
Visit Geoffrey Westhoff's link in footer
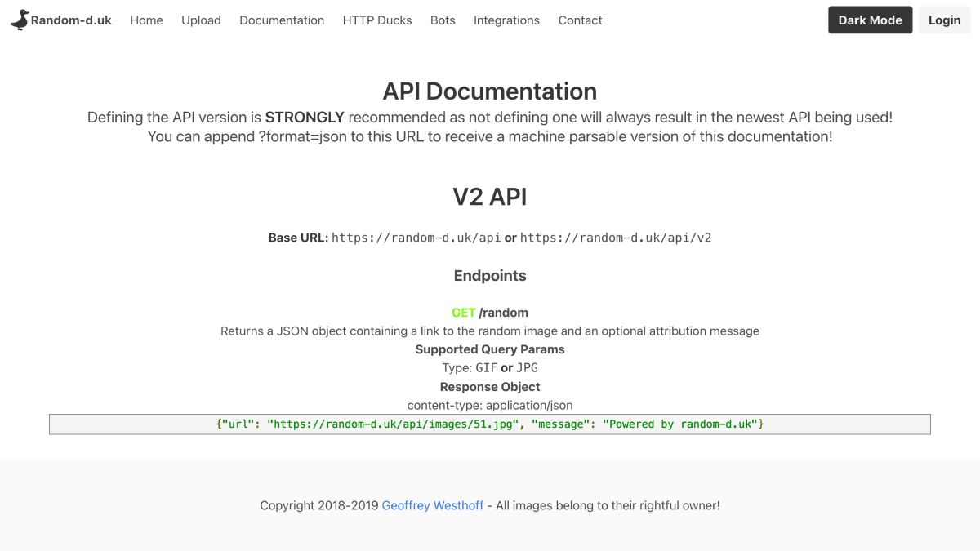(433, 505)
